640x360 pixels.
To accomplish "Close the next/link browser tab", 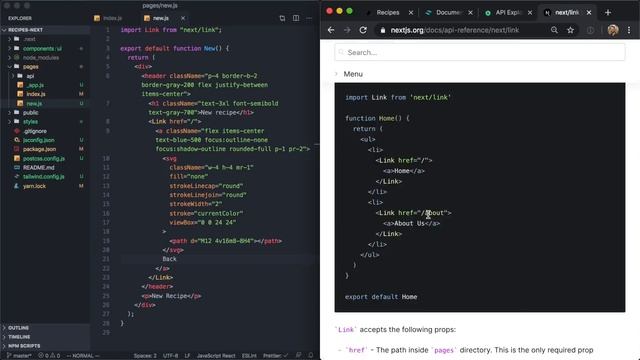I will (x=589, y=13).
